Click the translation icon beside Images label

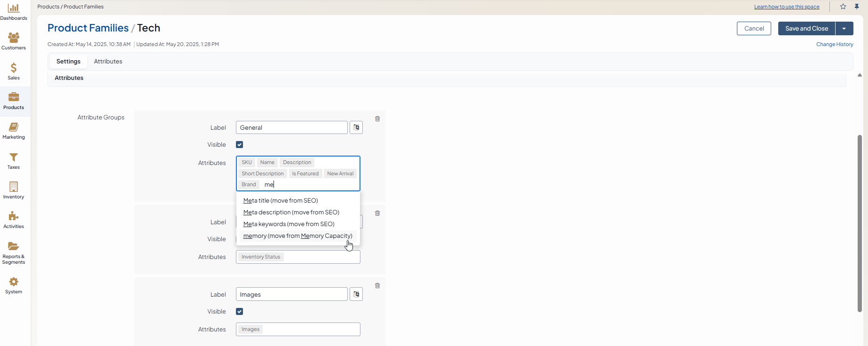(356, 294)
